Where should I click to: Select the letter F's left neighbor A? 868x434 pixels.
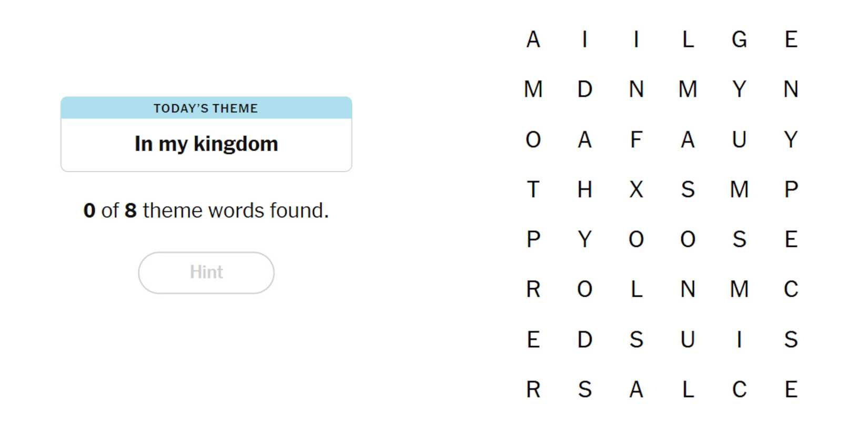pos(584,140)
